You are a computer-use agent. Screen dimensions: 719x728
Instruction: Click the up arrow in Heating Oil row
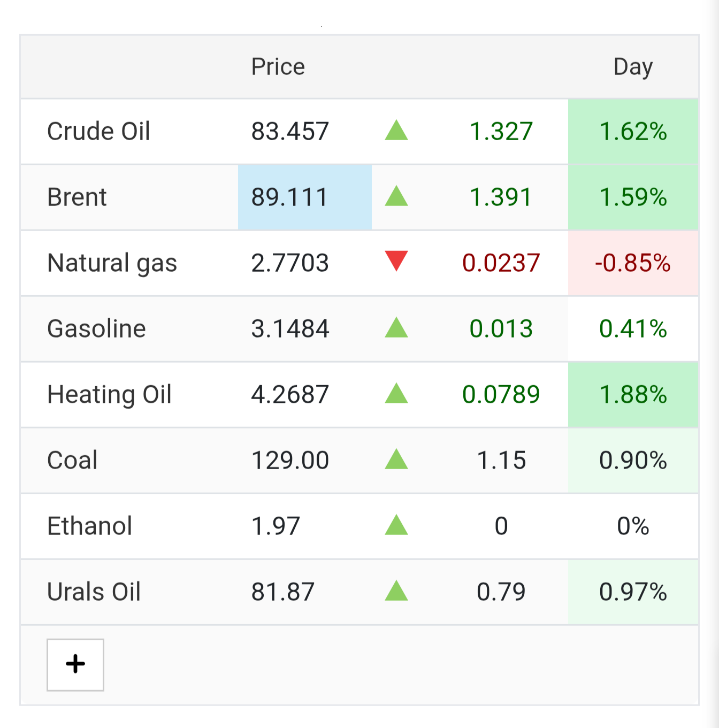pyautogui.click(x=396, y=394)
